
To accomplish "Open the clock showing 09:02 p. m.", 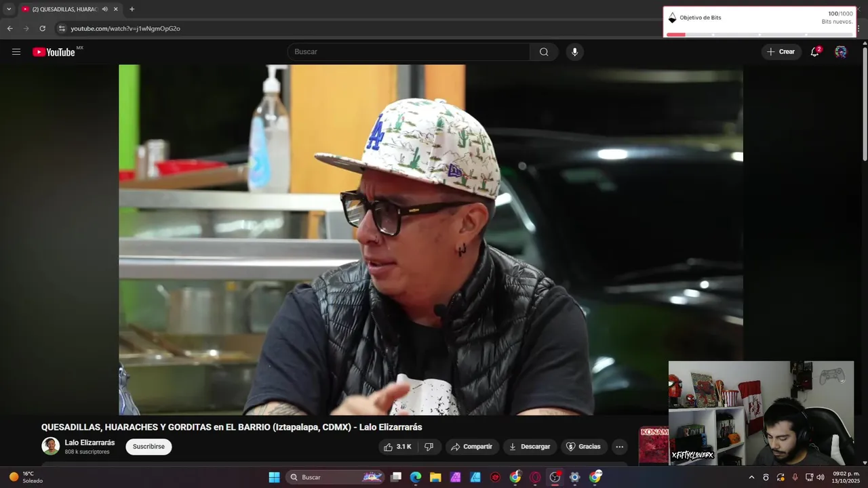I will coord(845,477).
